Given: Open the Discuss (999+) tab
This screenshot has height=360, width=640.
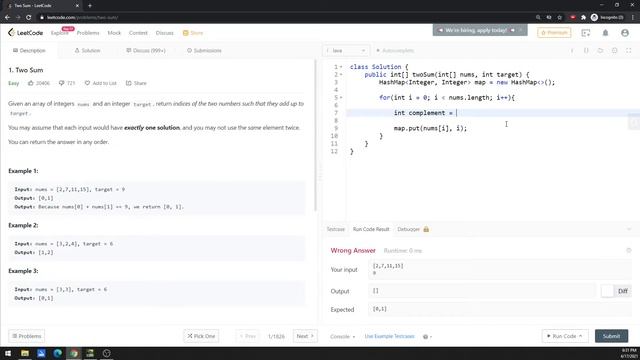Looking at the screenshot, I should click(x=146, y=51).
